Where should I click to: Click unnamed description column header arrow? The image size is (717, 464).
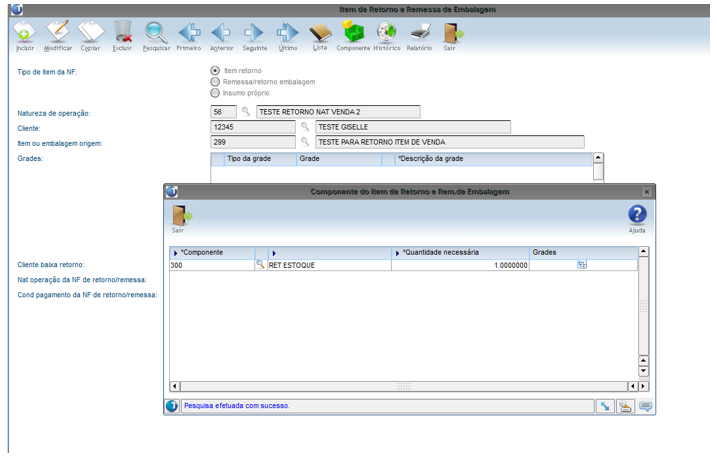[274, 253]
